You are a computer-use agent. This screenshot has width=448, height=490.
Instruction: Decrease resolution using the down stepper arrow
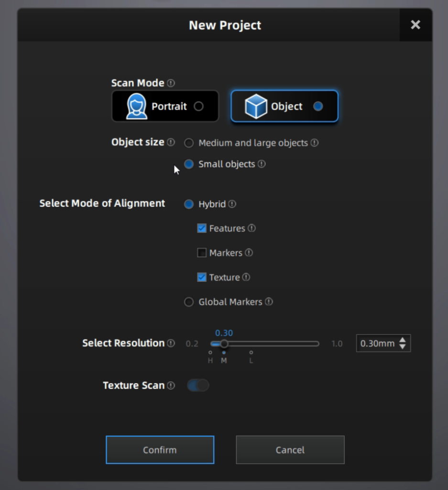pos(403,346)
